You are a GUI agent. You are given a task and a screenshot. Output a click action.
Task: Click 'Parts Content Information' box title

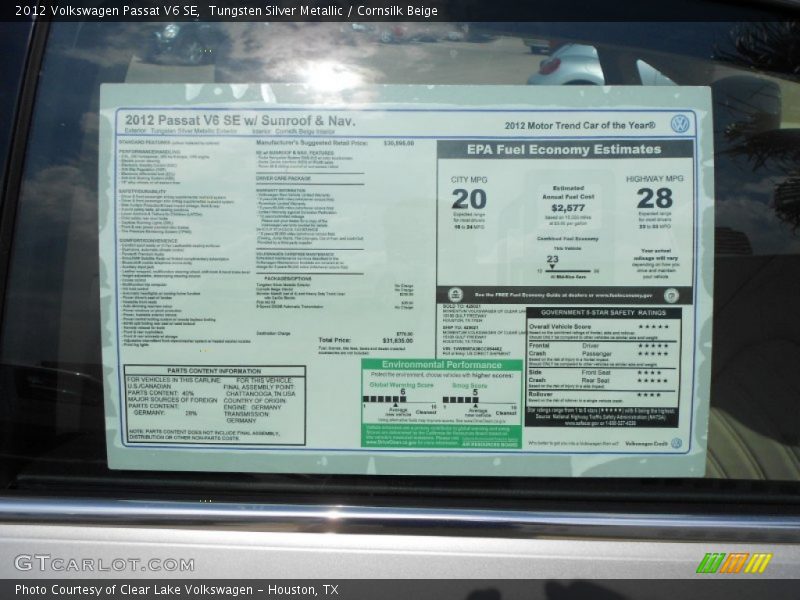tap(214, 371)
